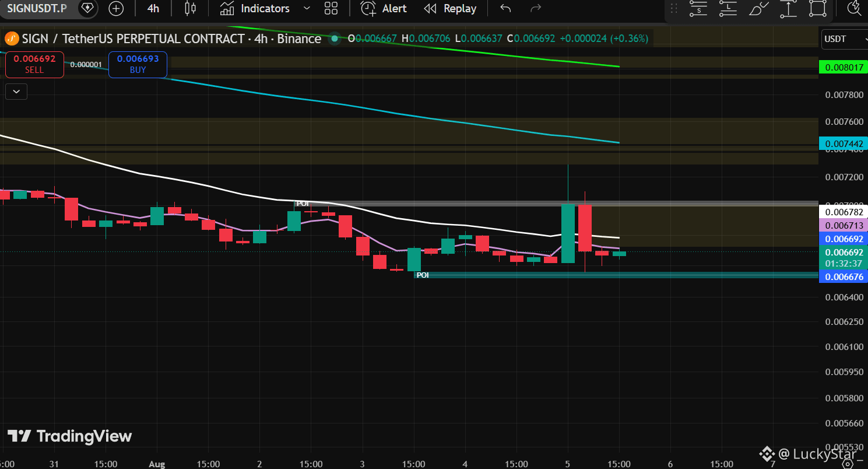Click the low value L0.006637
Image resolution: width=868 pixels, height=469 pixels.
pyautogui.click(x=479, y=38)
